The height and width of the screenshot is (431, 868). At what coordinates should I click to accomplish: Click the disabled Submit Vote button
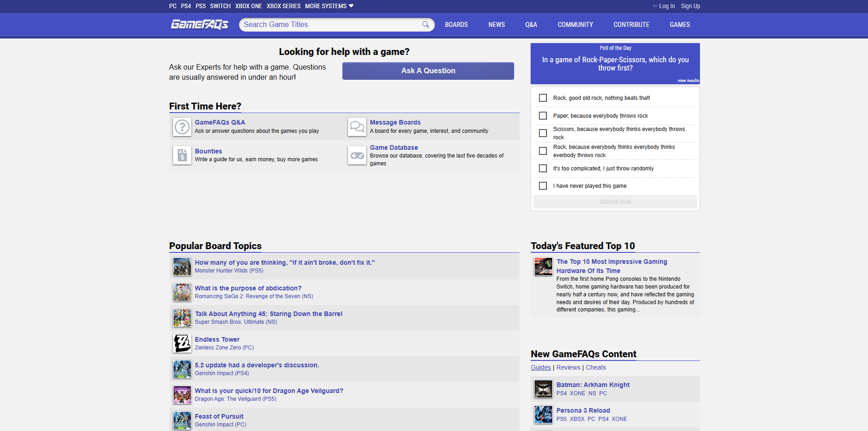point(615,202)
